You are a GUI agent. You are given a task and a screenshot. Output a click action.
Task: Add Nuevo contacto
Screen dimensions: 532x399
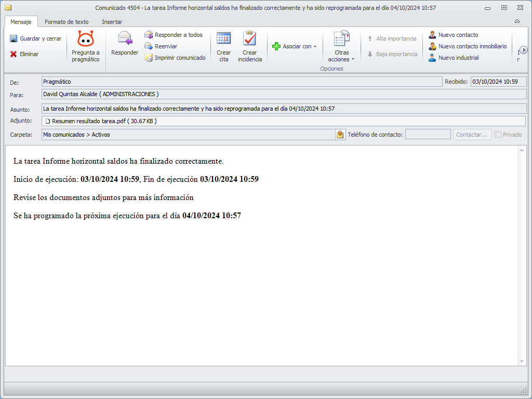(453, 35)
